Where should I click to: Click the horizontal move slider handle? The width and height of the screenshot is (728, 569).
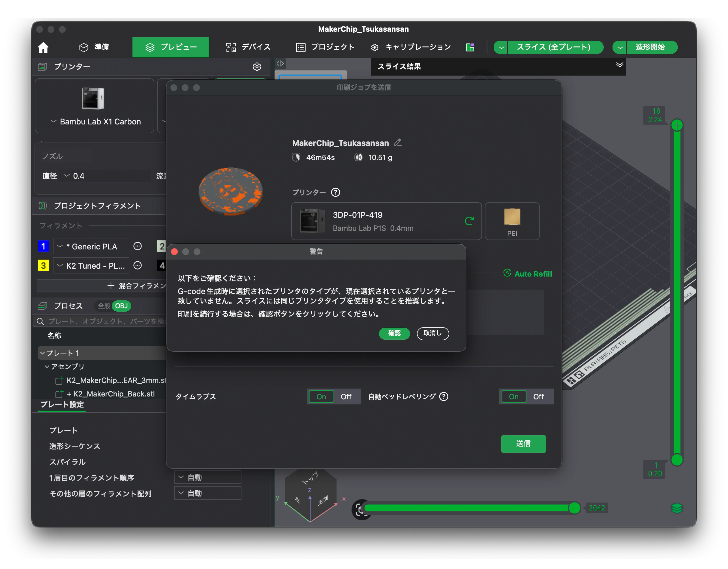pyautogui.click(x=574, y=508)
